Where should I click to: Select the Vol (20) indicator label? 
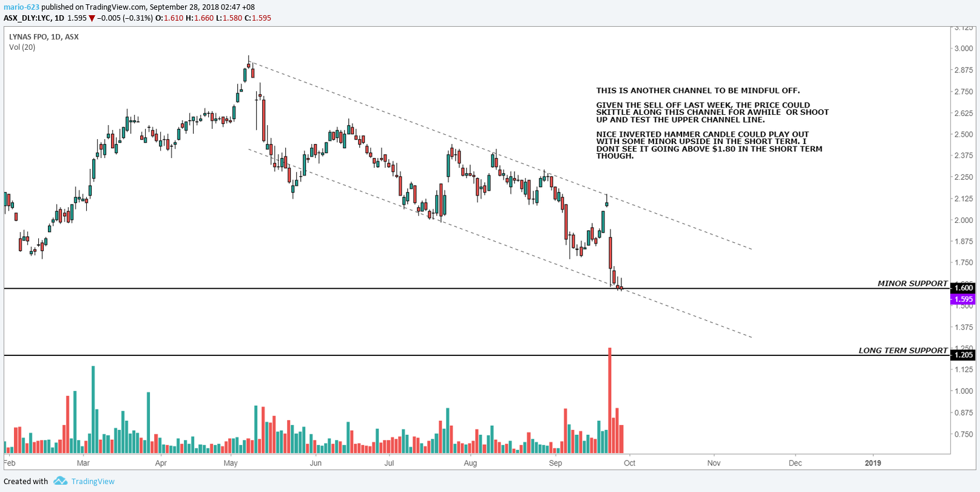coord(22,47)
